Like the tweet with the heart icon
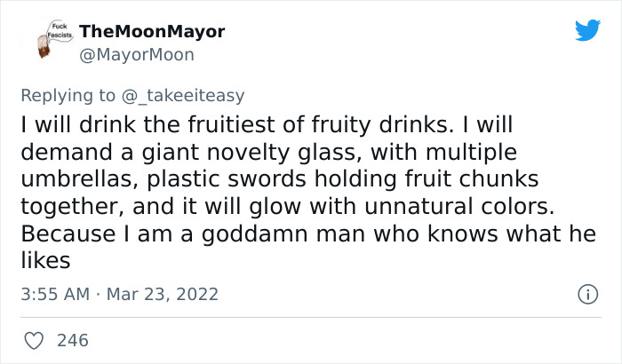The width and height of the screenshot is (622, 364). pos(36,339)
